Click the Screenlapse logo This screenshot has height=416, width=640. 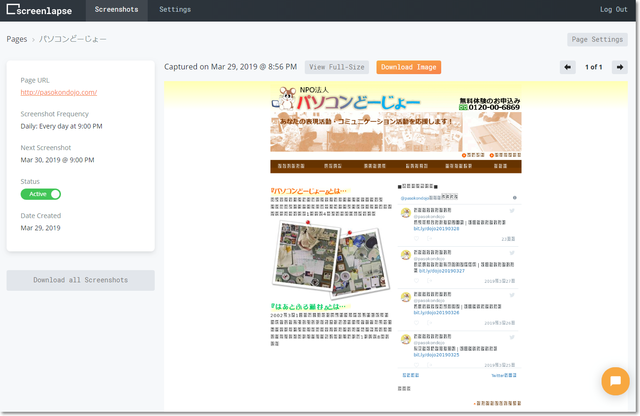(x=40, y=10)
